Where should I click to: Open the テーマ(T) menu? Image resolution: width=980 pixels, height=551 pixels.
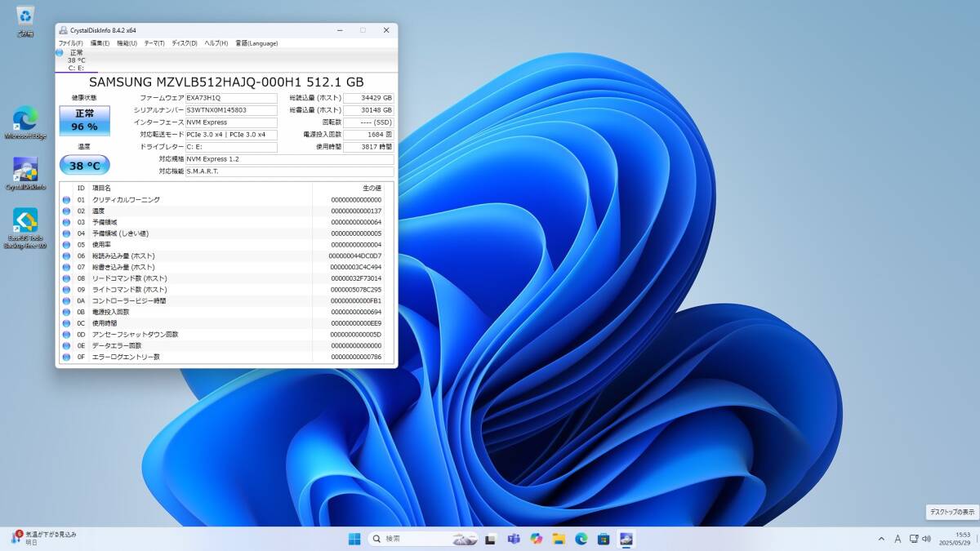tap(154, 43)
